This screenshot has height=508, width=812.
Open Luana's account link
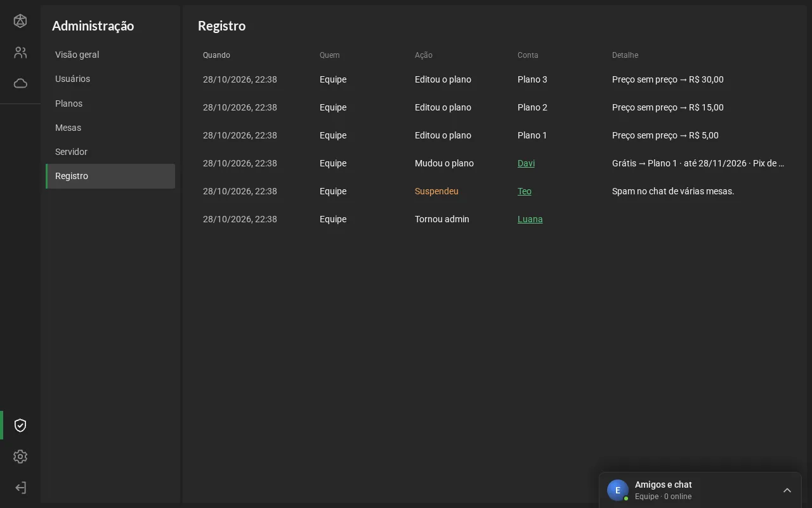pyautogui.click(x=530, y=219)
